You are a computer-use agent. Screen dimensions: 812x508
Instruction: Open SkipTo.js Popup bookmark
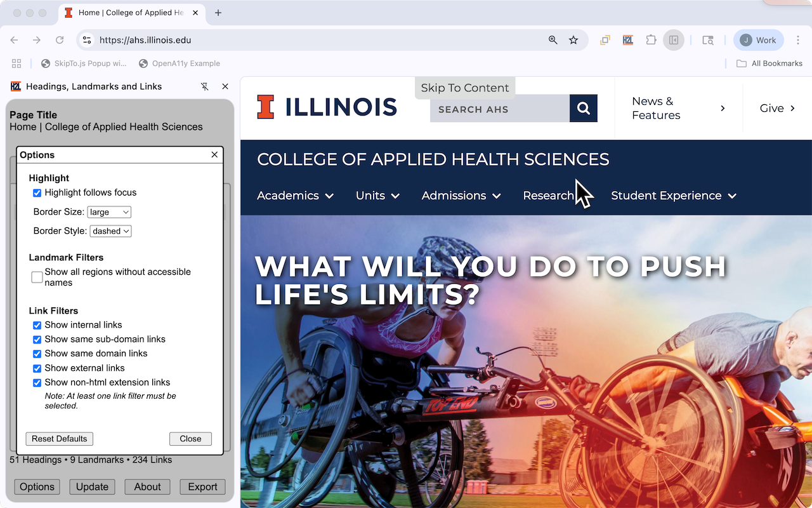(x=84, y=63)
